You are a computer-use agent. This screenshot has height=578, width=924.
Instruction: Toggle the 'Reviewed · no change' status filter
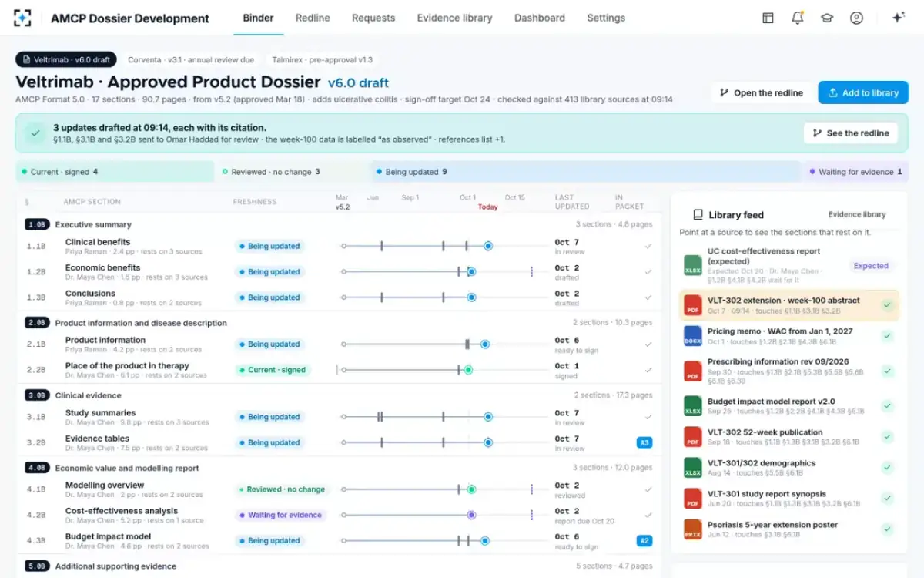(293, 172)
